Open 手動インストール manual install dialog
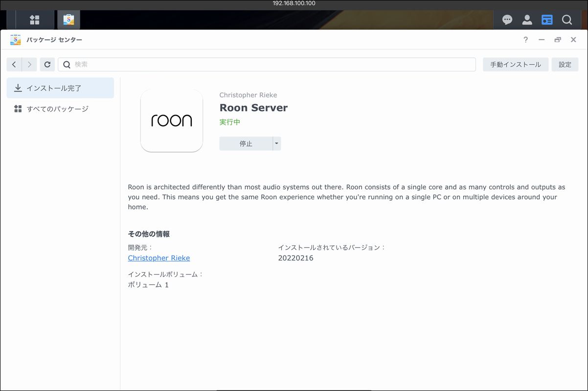 coord(516,65)
